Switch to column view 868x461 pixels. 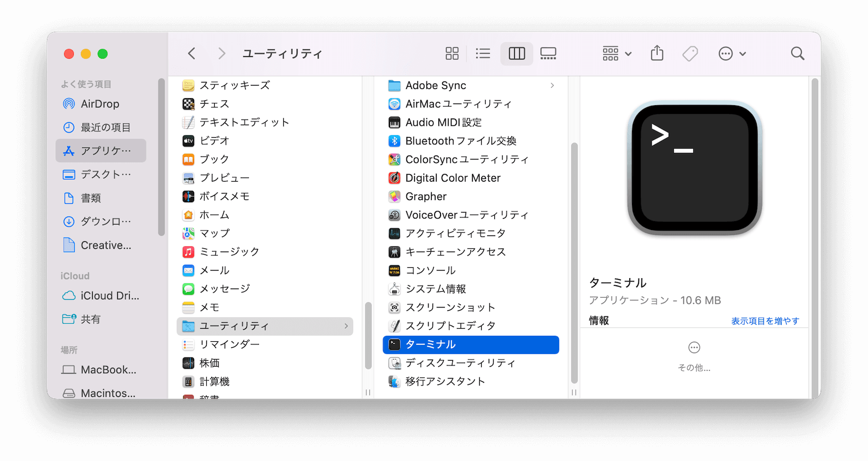[x=516, y=53]
